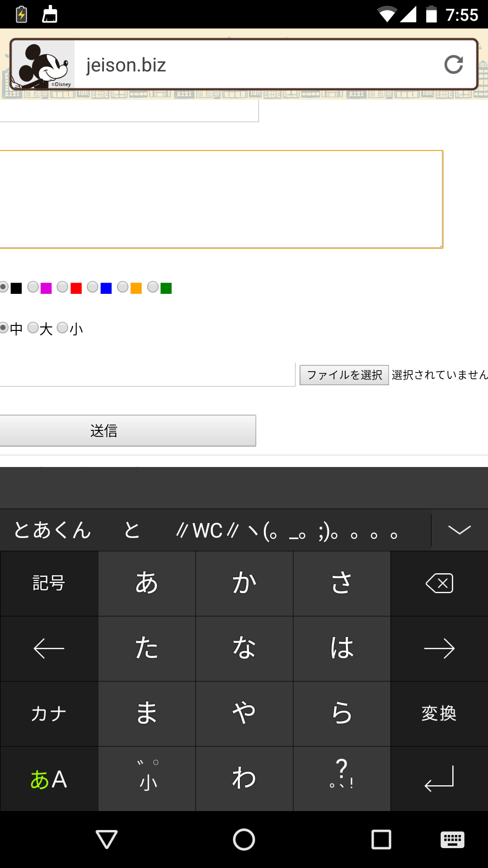Select the 大 size radio button
Image resolution: width=488 pixels, height=868 pixels.
pos(33,328)
